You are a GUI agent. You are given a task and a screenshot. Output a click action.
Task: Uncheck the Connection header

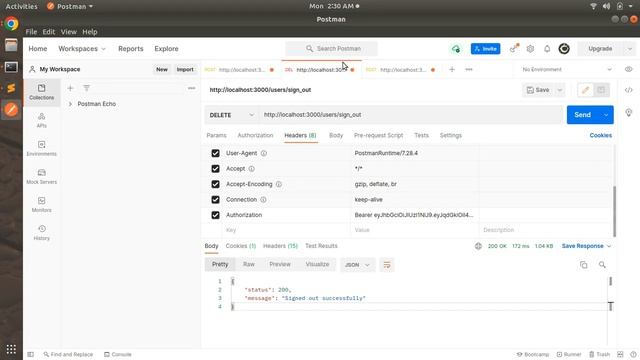click(x=216, y=200)
